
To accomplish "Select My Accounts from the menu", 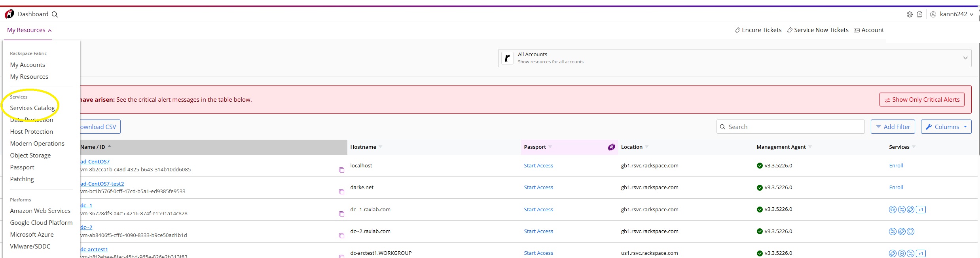I will coord(28,65).
